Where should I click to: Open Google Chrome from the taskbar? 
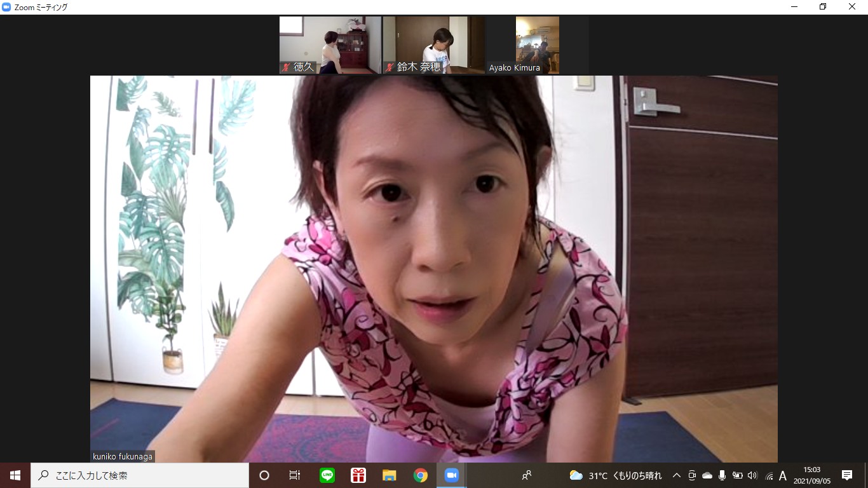click(420, 475)
